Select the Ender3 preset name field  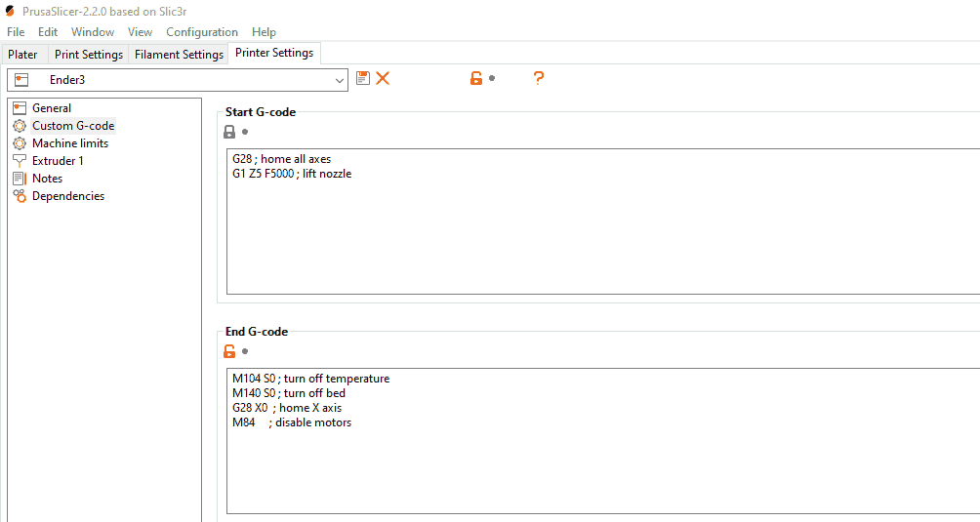(x=178, y=80)
